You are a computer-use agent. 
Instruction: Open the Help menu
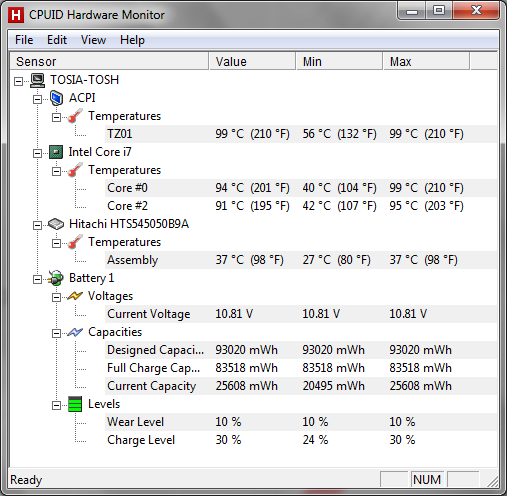tap(132, 40)
